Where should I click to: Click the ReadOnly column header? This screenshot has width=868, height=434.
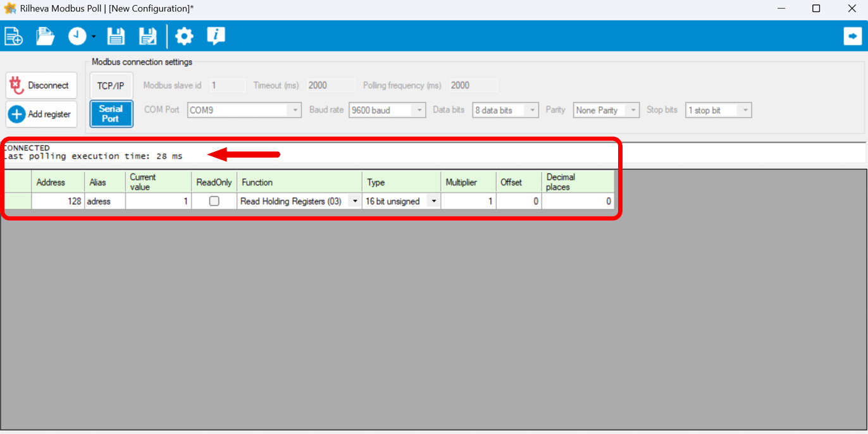tap(214, 182)
